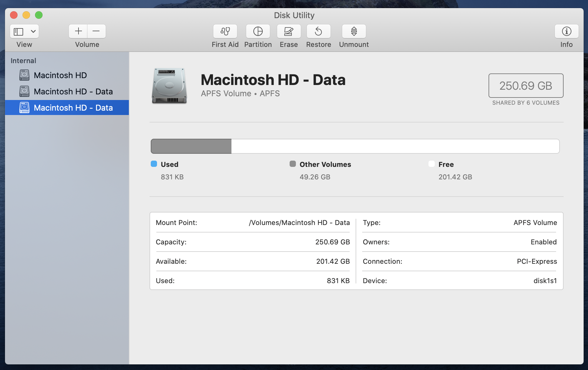Open the View options dropdown chevron
The height and width of the screenshot is (370, 588).
point(33,31)
